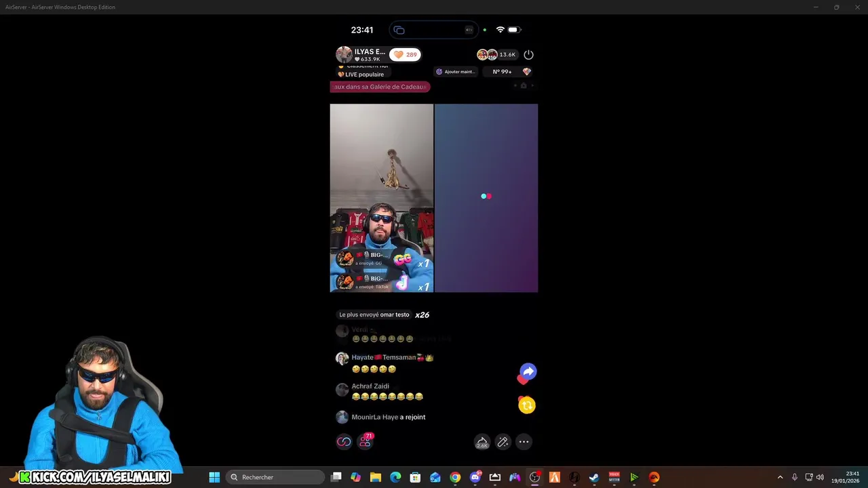Open the Windows Start menu

214,477
